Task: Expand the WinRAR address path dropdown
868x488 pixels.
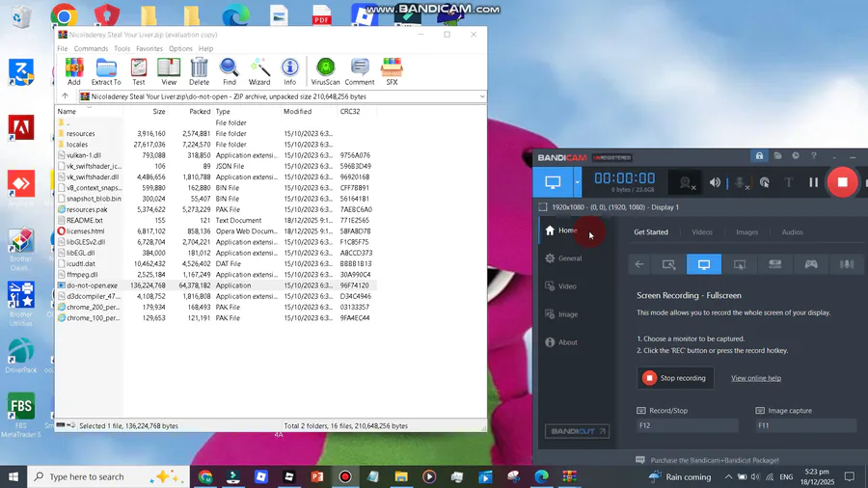Action: pyautogui.click(x=481, y=96)
